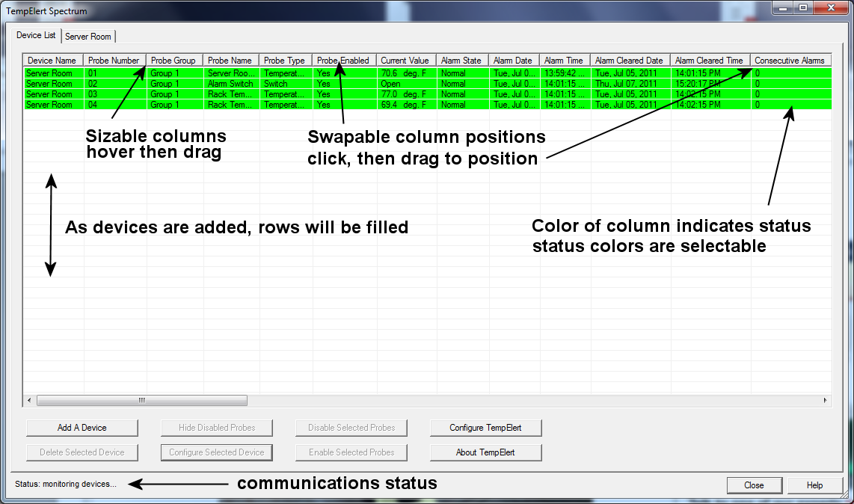Click the Probe Name column header

point(231,61)
